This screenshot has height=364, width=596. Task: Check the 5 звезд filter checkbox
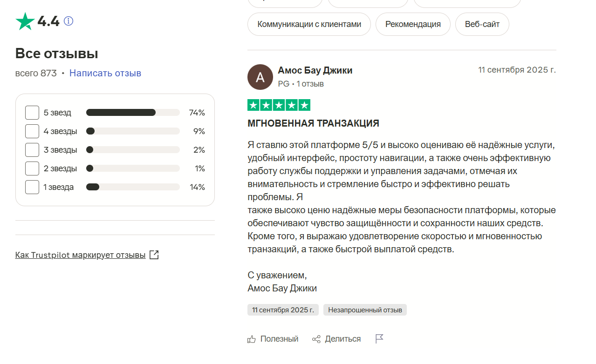coord(32,113)
